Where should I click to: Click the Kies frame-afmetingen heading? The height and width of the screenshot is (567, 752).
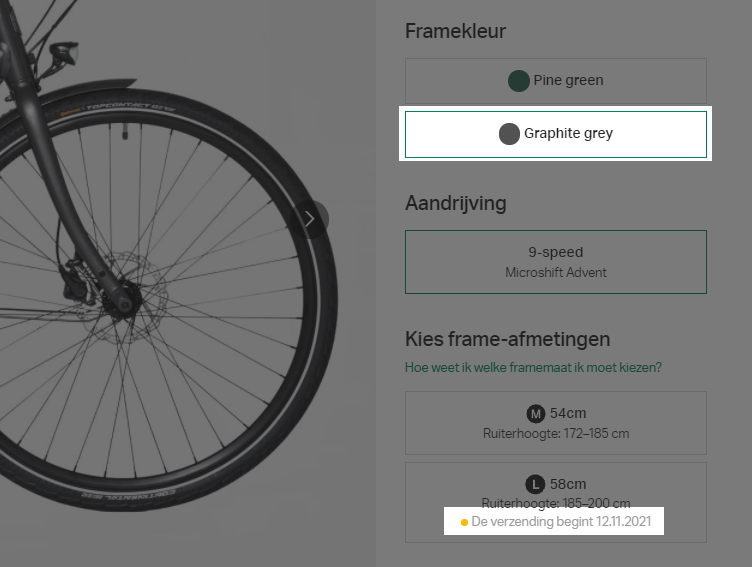click(x=507, y=339)
